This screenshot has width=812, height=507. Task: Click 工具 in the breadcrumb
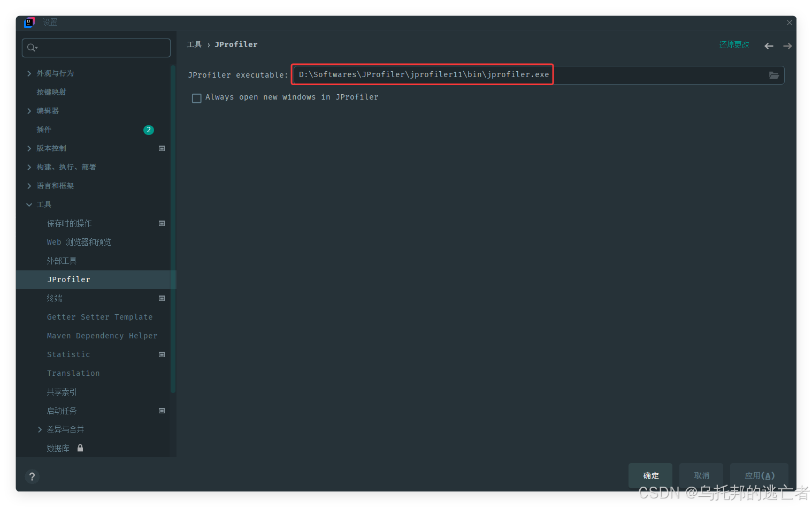coord(194,44)
